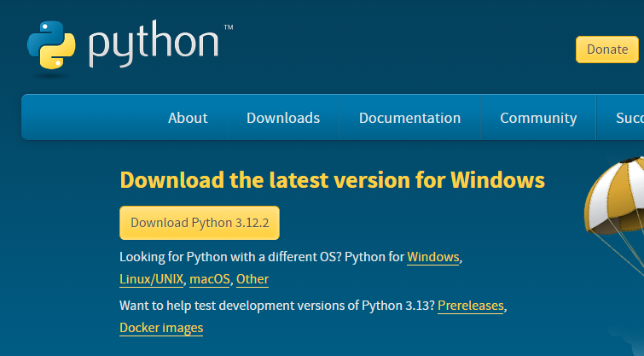Screen dimensions: 644x356
Task: Visit the Prereleases link
Action: (x=471, y=306)
